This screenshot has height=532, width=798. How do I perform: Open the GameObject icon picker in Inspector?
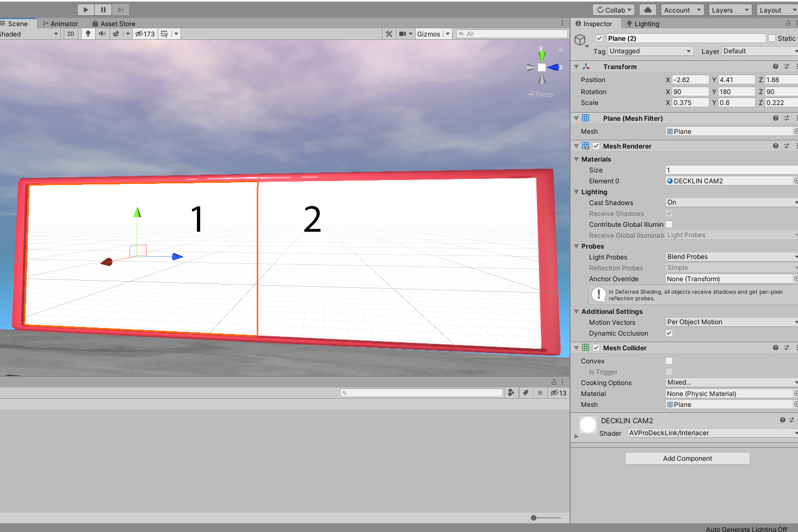click(581, 40)
